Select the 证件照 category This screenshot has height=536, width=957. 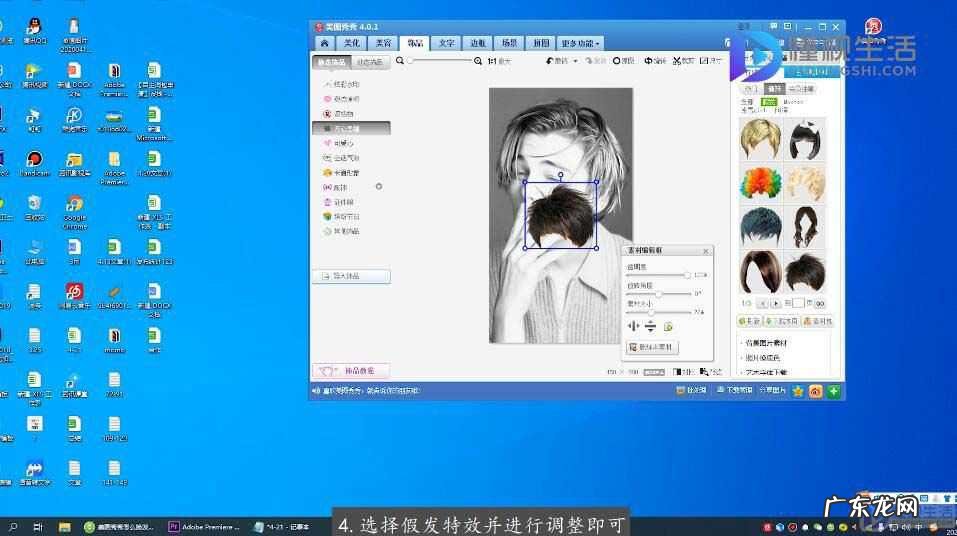339,202
